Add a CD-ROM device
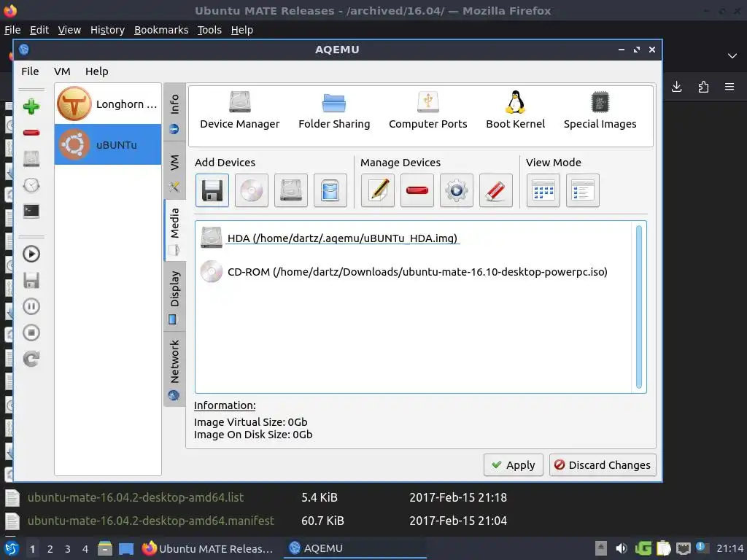The image size is (747, 560). (x=252, y=190)
